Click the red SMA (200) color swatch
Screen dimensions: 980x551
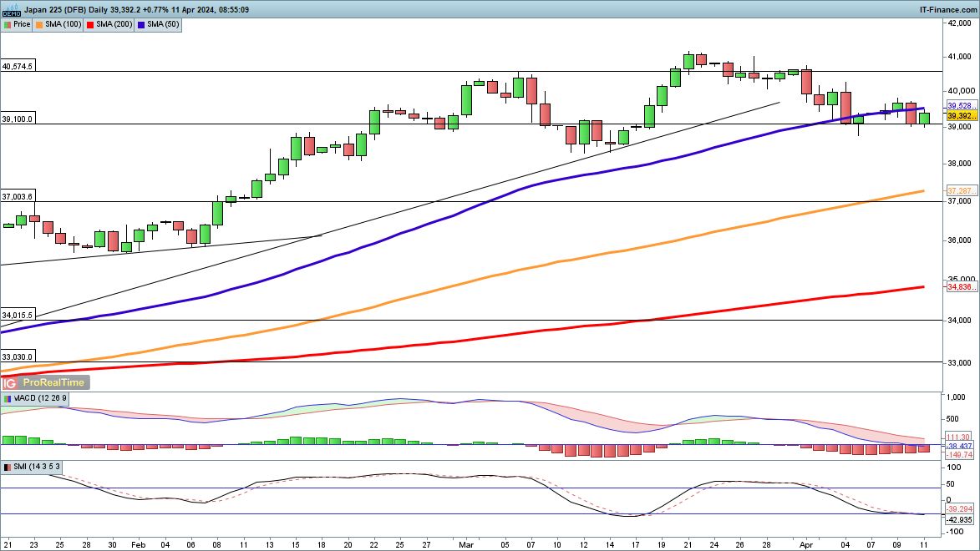(90, 24)
